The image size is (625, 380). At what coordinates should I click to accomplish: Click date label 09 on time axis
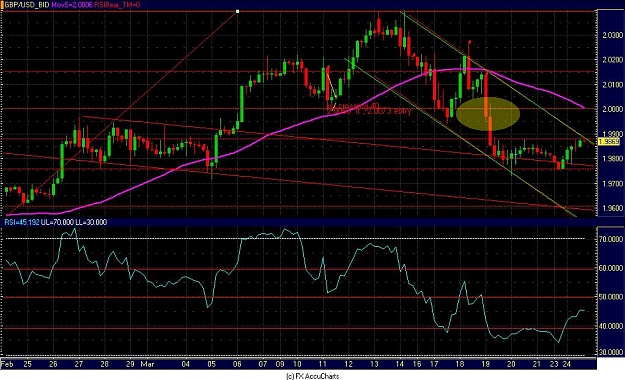tap(280, 364)
